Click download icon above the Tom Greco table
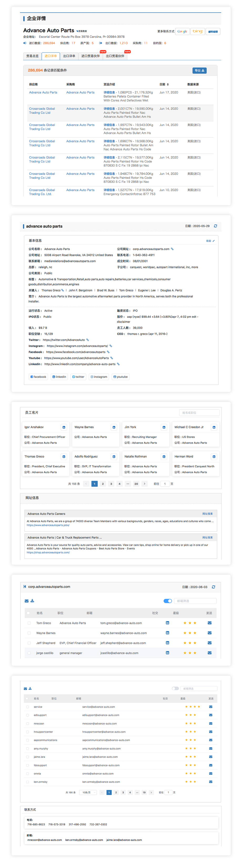The height and width of the screenshot is (868, 242). point(32,600)
